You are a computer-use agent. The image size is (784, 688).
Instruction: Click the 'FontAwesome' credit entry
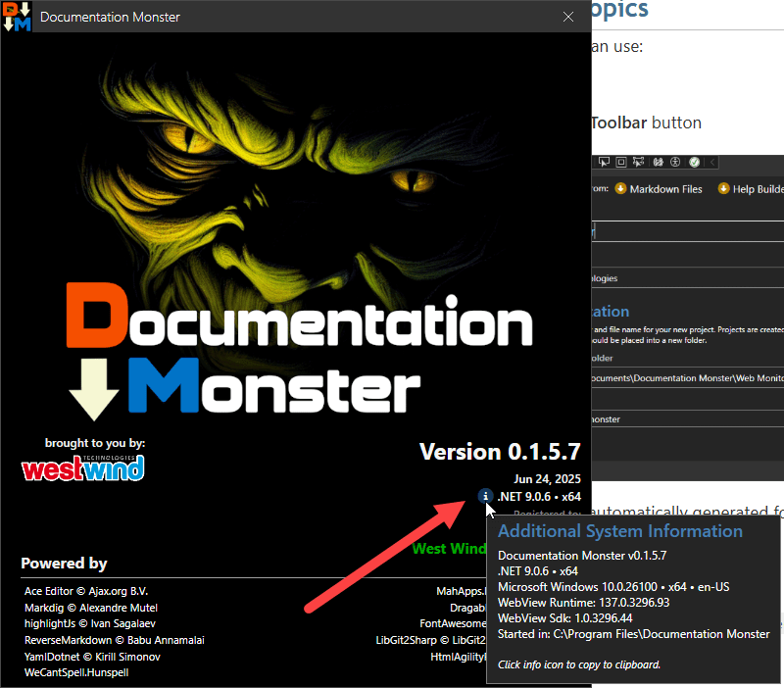pyautogui.click(x=453, y=623)
